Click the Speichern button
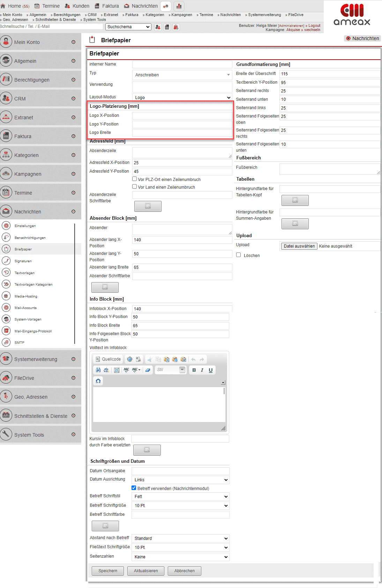 point(108,571)
